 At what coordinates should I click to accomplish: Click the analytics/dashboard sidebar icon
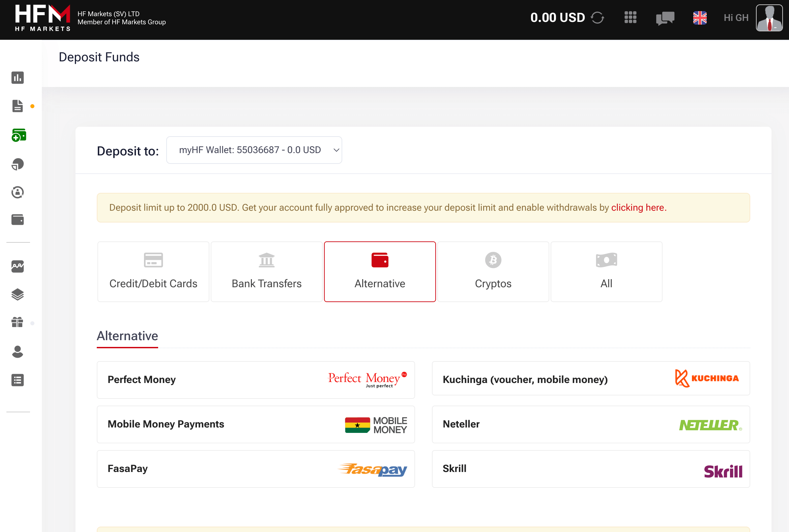click(x=17, y=77)
